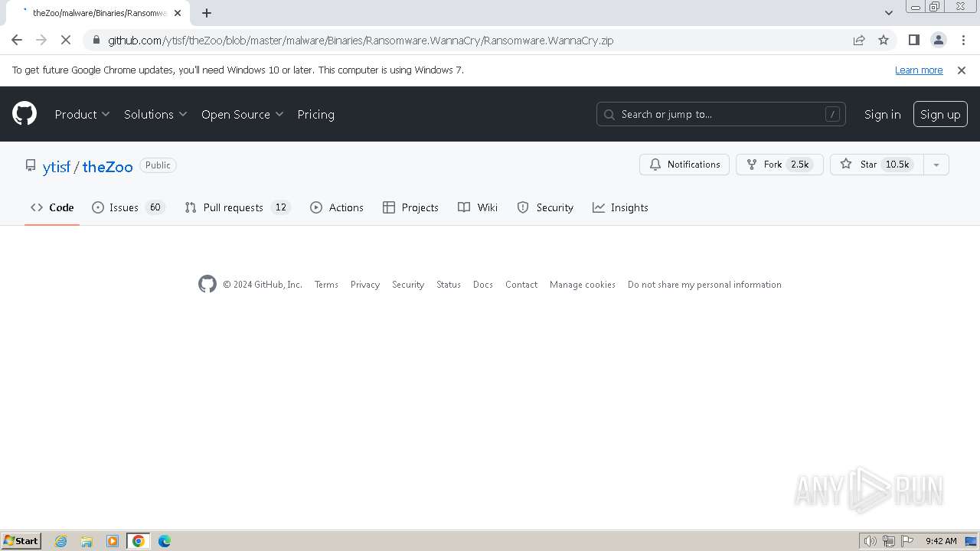Image resolution: width=980 pixels, height=551 pixels.
Task: Switch to the Issues tab
Action: (x=129, y=207)
